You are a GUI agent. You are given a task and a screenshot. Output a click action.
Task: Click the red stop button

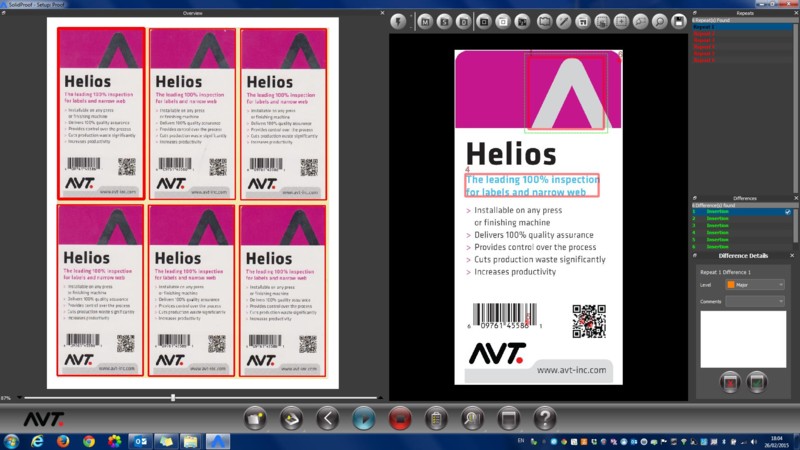[400, 419]
